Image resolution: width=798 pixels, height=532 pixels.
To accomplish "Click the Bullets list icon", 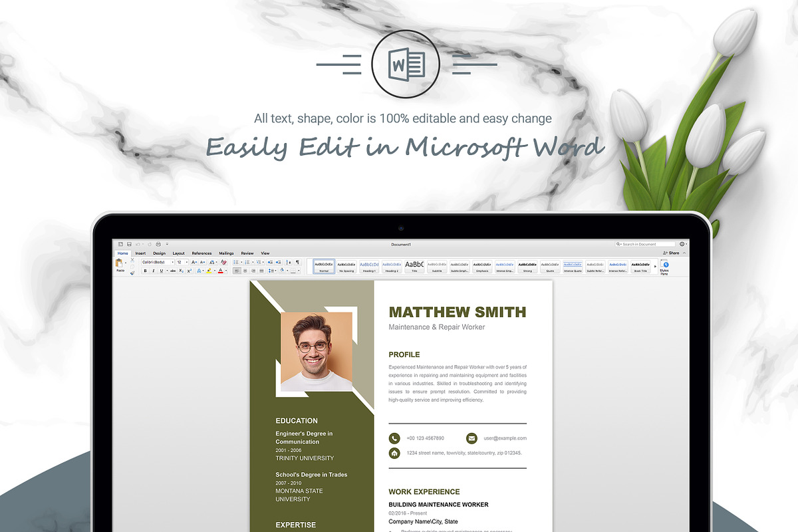I will click(x=235, y=262).
